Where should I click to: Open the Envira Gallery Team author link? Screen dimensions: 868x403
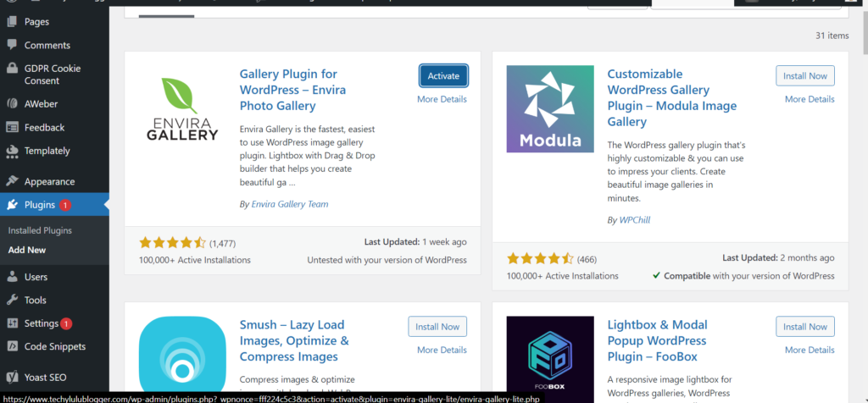[290, 204]
